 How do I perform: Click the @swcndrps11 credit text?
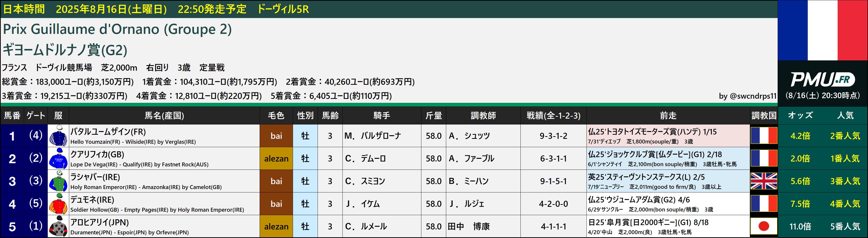click(x=747, y=96)
